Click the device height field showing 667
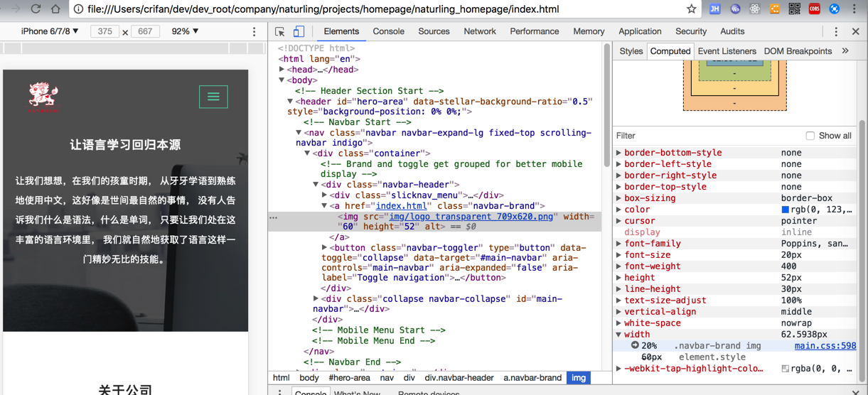This screenshot has width=868, height=395. tap(145, 32)
